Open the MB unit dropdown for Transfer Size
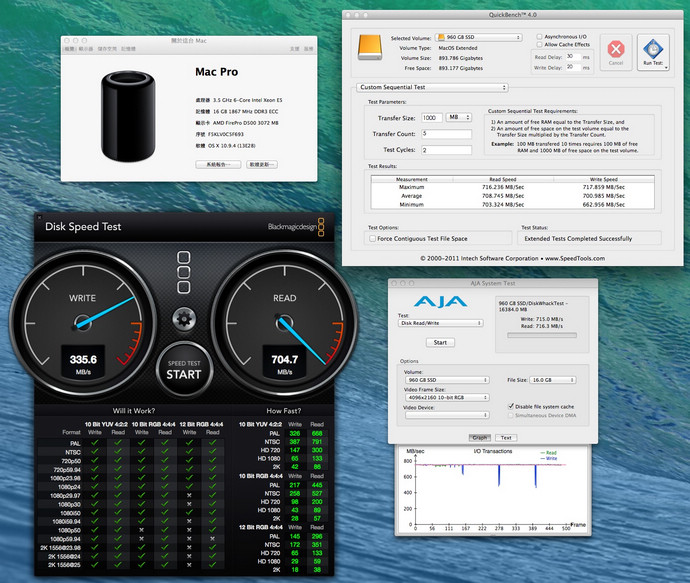This screenshot has width=690, height=583. point(459,117)
